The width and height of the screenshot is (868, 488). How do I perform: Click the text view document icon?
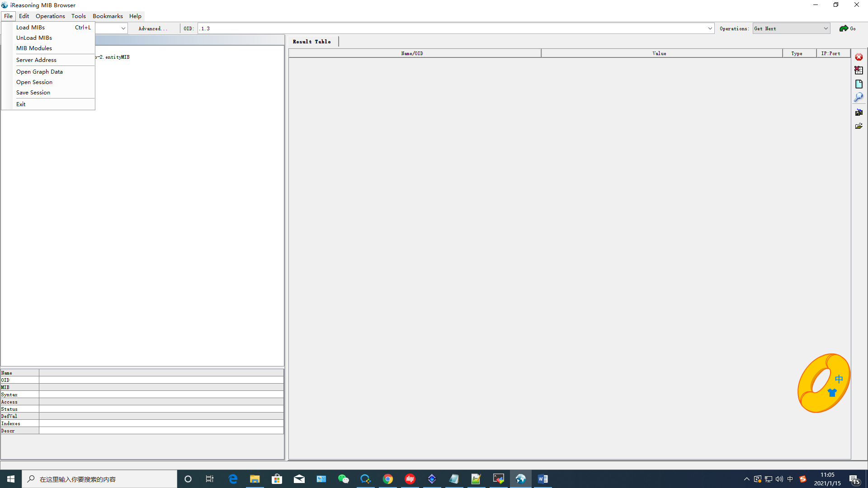(x=859, y=84)
